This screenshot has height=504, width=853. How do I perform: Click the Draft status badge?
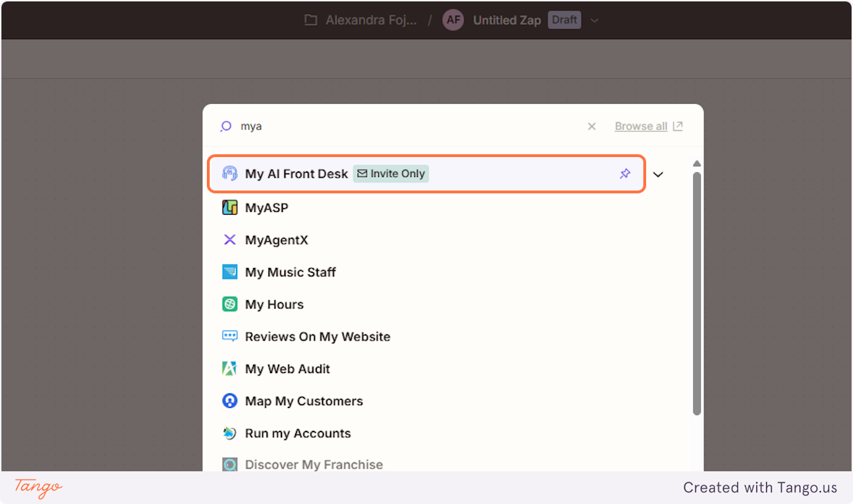click(x=564, y=20)
